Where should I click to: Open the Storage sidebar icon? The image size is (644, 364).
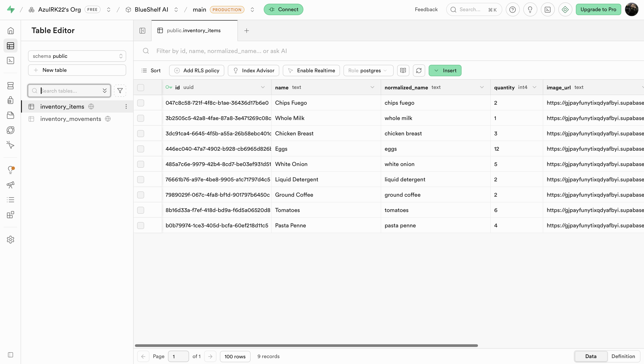pyautogui.click(x=11, y=115)
